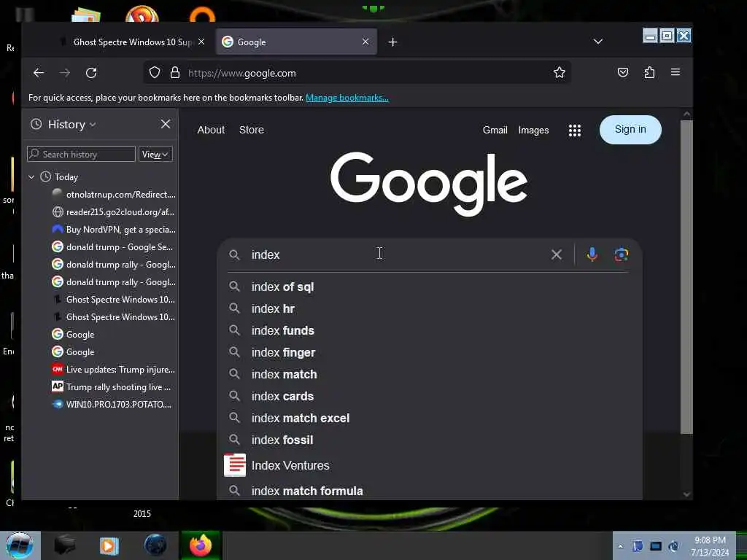Open history entry WIN10.PRO.1703.POTATO
747x560 pixels.
113,405
